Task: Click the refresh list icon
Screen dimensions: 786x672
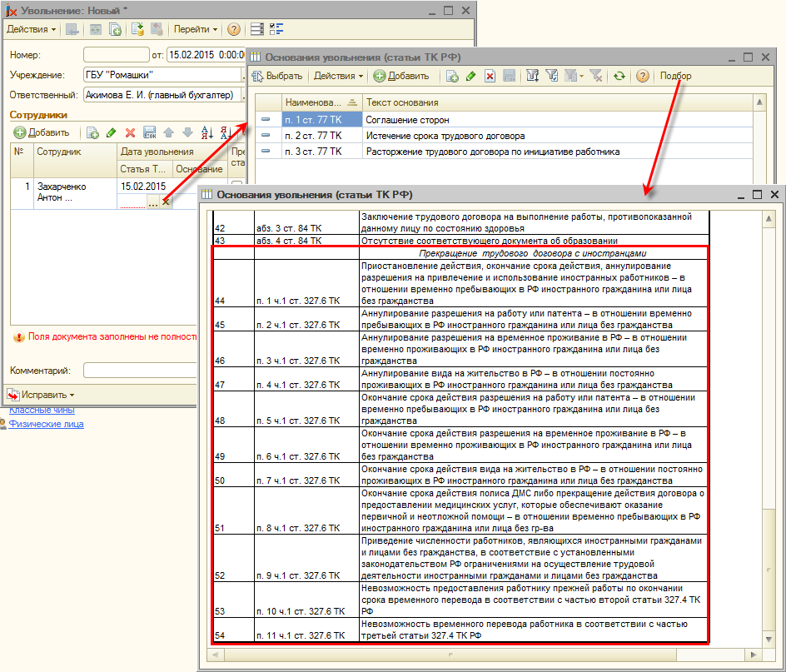Action: click(619, 76)
